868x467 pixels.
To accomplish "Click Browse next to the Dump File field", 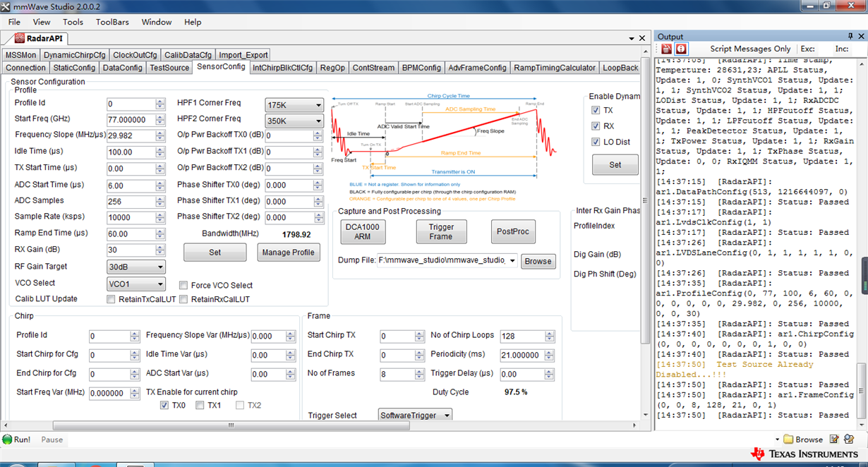I will pyautogui.click(x=538, y=261).
